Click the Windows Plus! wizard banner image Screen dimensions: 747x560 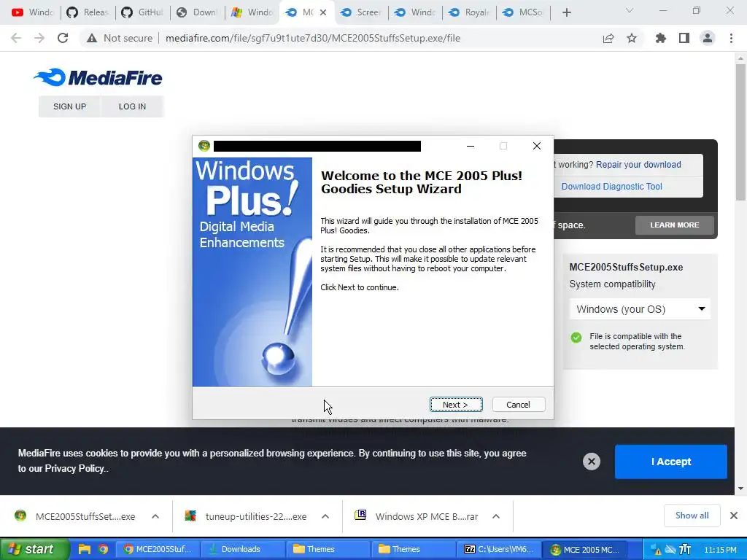[252, 272]
